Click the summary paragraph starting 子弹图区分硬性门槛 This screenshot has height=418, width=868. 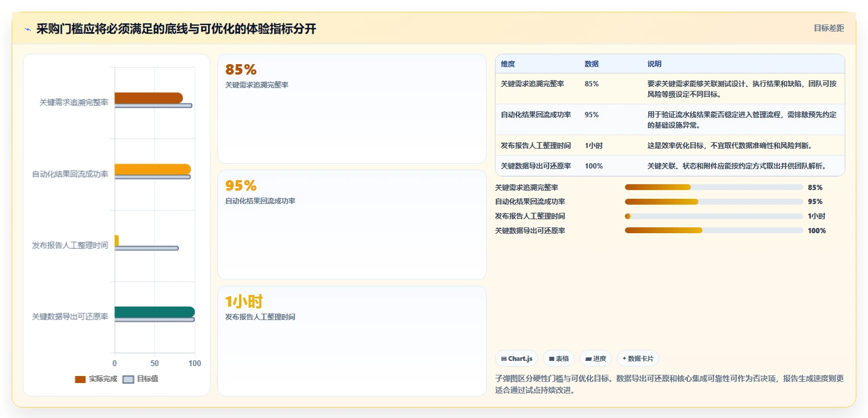(x=669, y=384)
